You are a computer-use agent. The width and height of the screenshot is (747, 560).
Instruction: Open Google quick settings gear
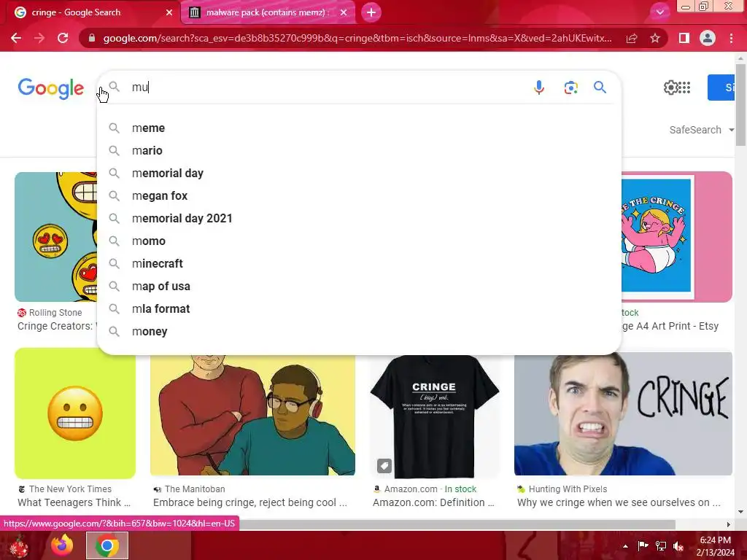pos(670,87)
